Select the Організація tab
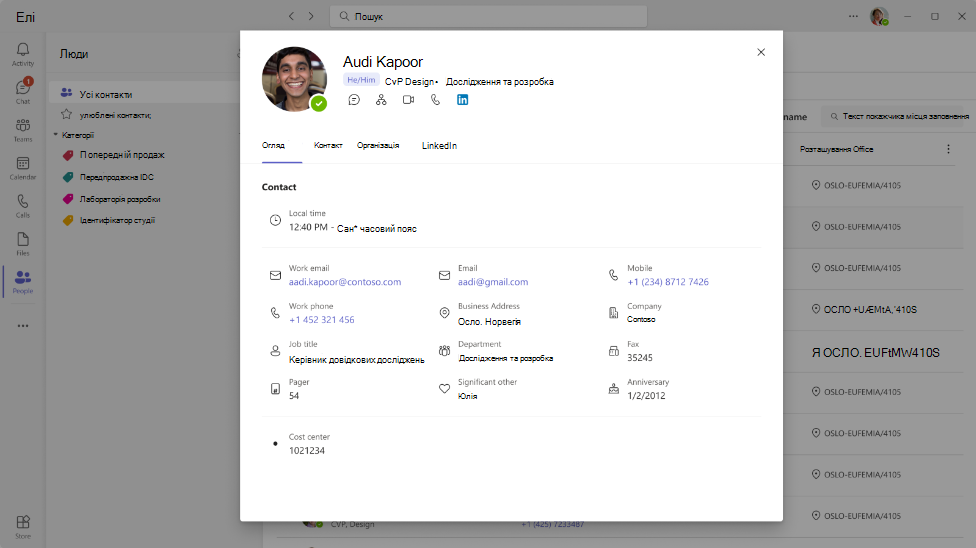The image size is (976, 548). click(378, 146)
